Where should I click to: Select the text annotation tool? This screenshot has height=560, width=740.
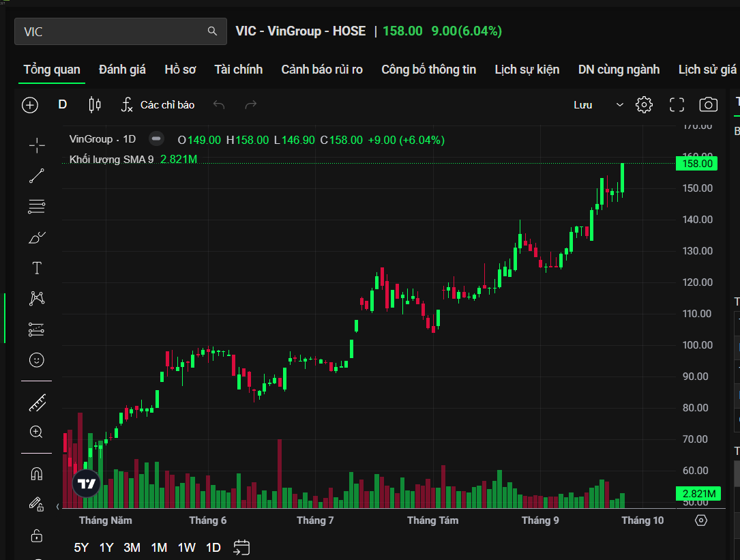coord(37,268)
